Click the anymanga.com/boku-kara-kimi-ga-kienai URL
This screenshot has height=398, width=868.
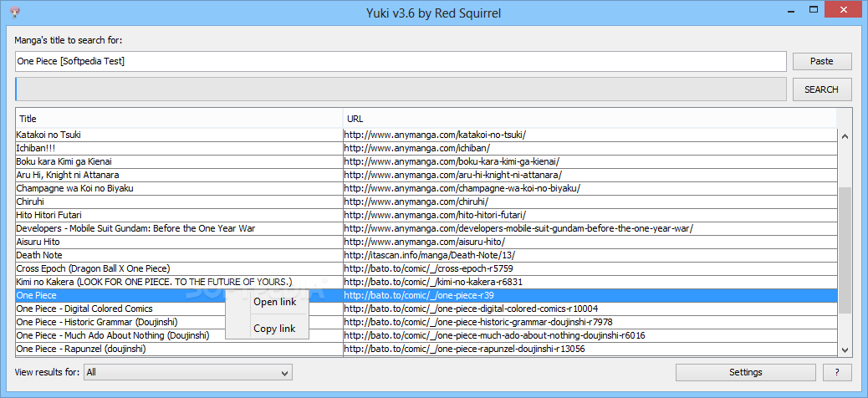pyautogui.click(x=452, y=161)
